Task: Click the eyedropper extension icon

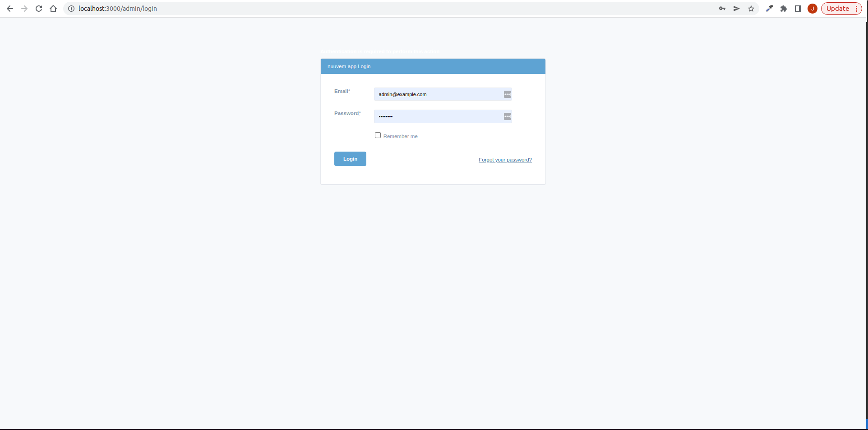Action: [x=769, y=9]
